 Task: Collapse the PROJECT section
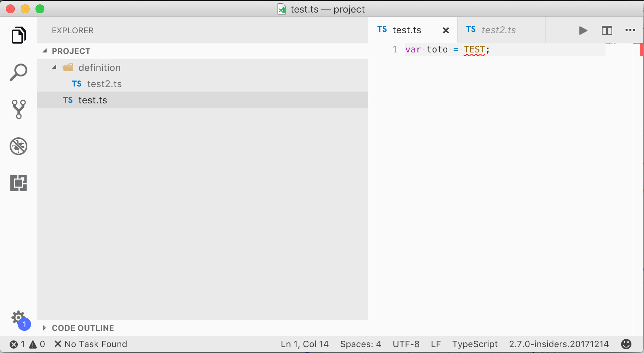pos(44,51)
